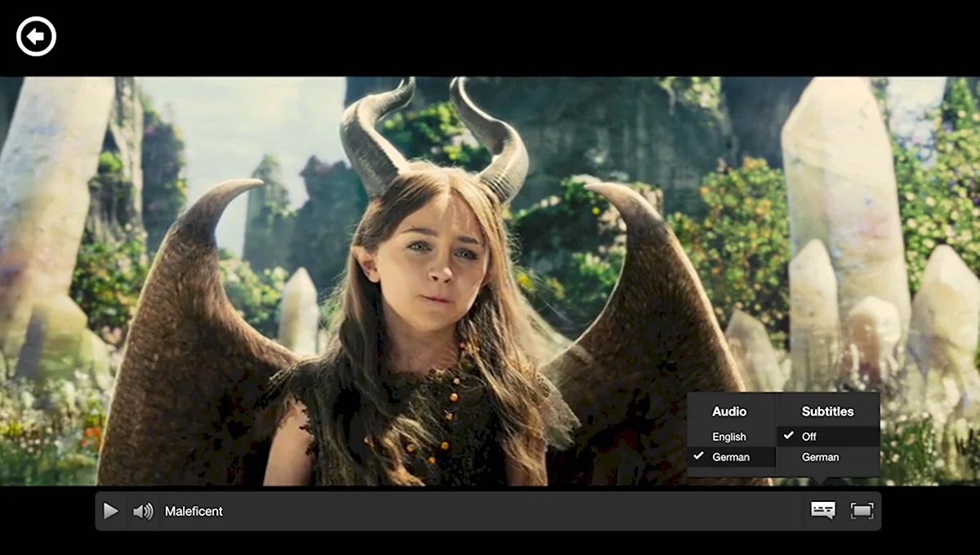Click the Audio column header
Screen dimensions: 980x555
click(x=729, y=411)
